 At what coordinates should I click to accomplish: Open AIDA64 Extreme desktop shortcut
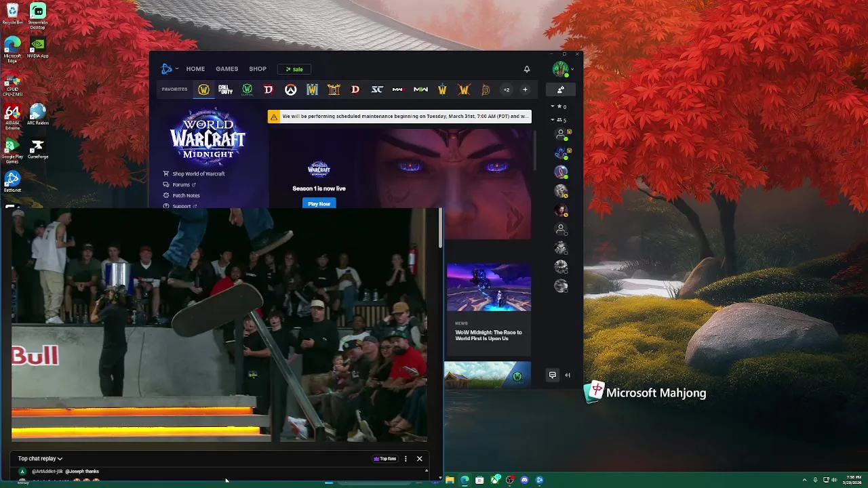point(12,117)
